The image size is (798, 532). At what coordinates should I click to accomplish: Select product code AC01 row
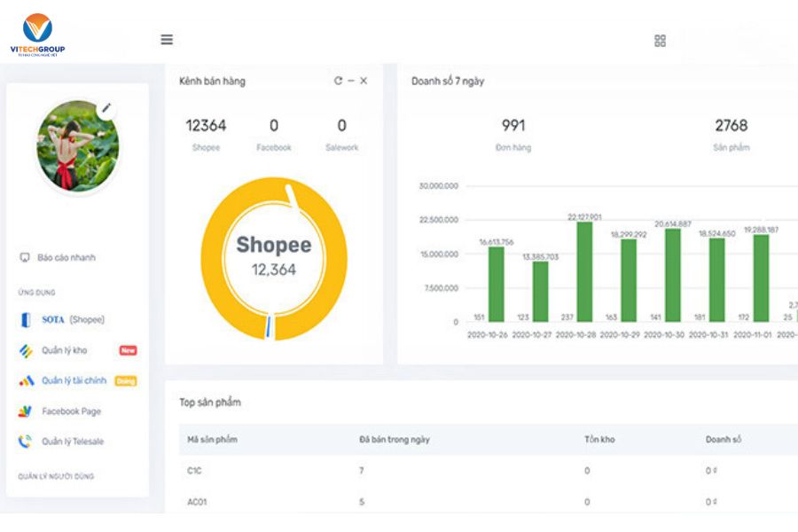pyautogui.click(x=489, y=502)
